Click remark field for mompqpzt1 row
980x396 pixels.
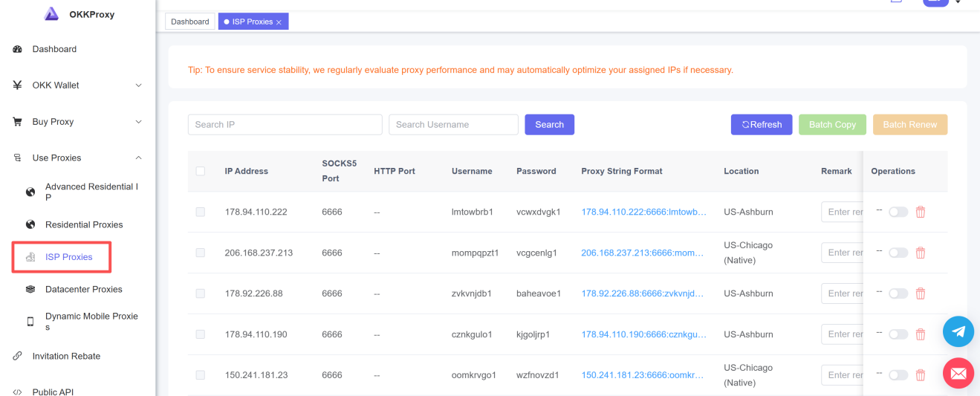[842, 253]
